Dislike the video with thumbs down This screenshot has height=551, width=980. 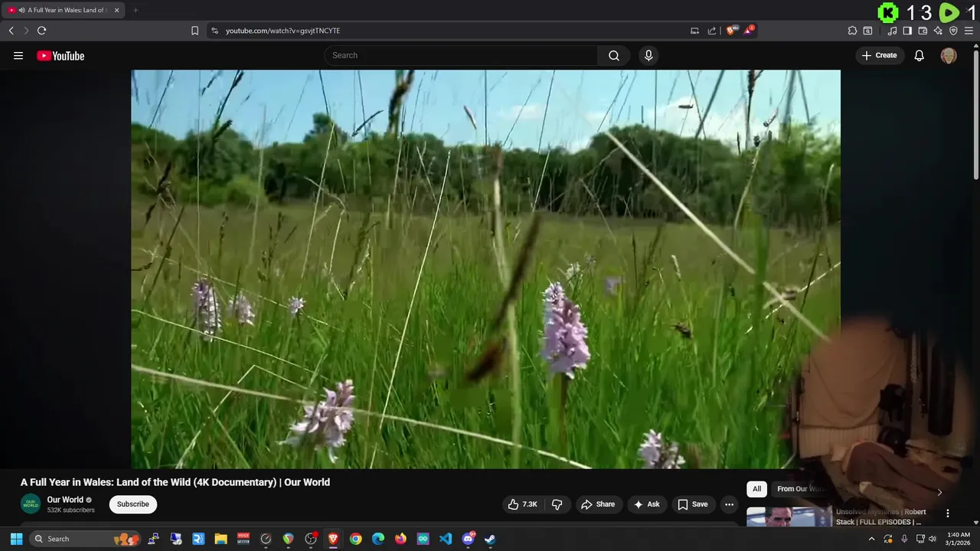coord(557,504)
